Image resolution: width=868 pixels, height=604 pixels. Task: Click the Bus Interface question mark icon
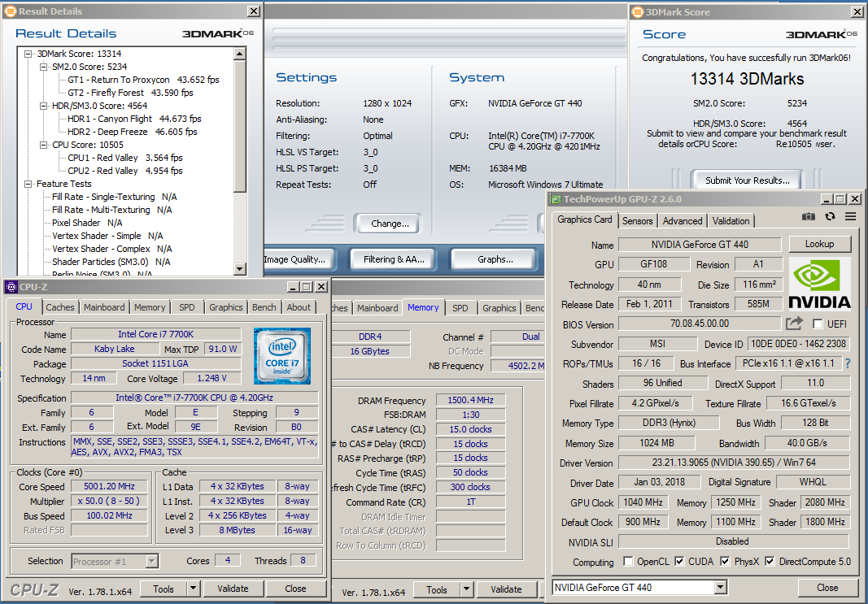coord(847,363)
